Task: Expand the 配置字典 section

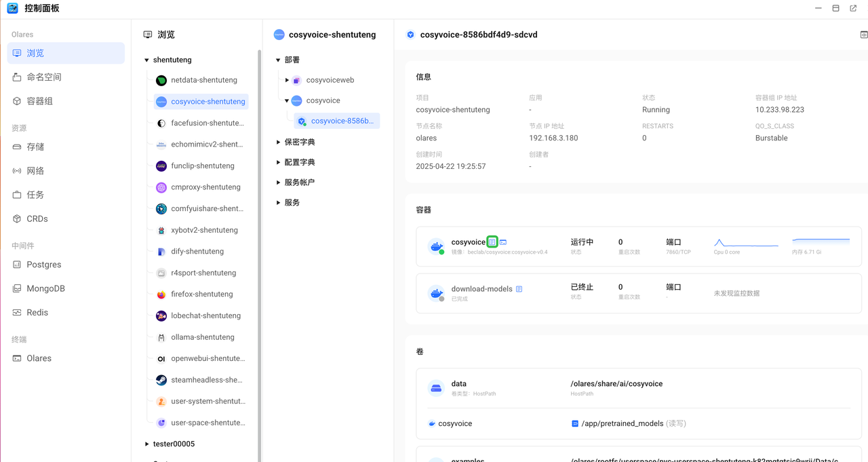Action: pos(278,163)
